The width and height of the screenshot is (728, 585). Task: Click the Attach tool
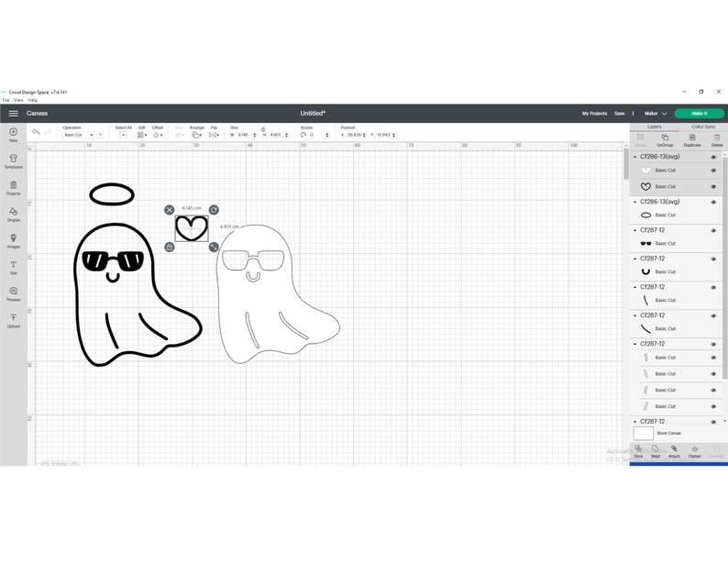pyautogui.click(x=674, y=451)
